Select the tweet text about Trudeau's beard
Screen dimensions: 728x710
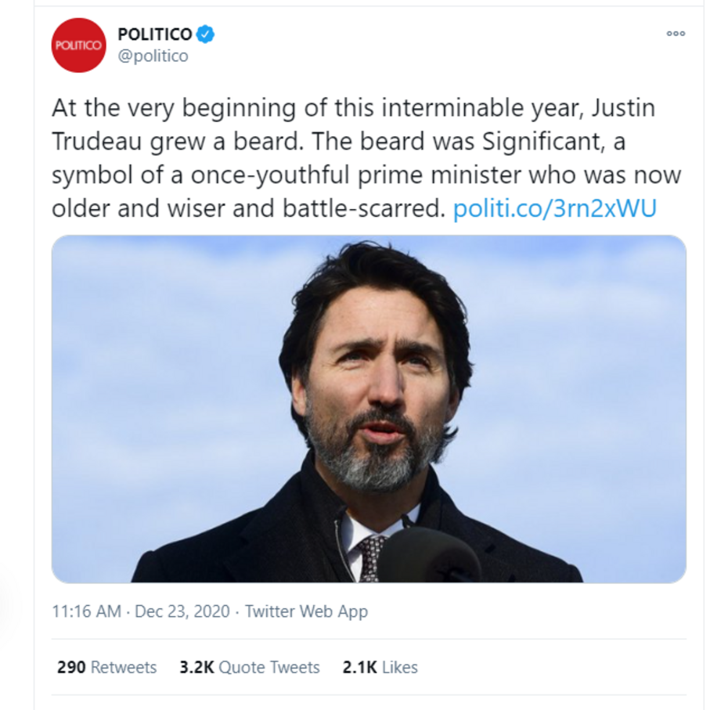[352, 157]
